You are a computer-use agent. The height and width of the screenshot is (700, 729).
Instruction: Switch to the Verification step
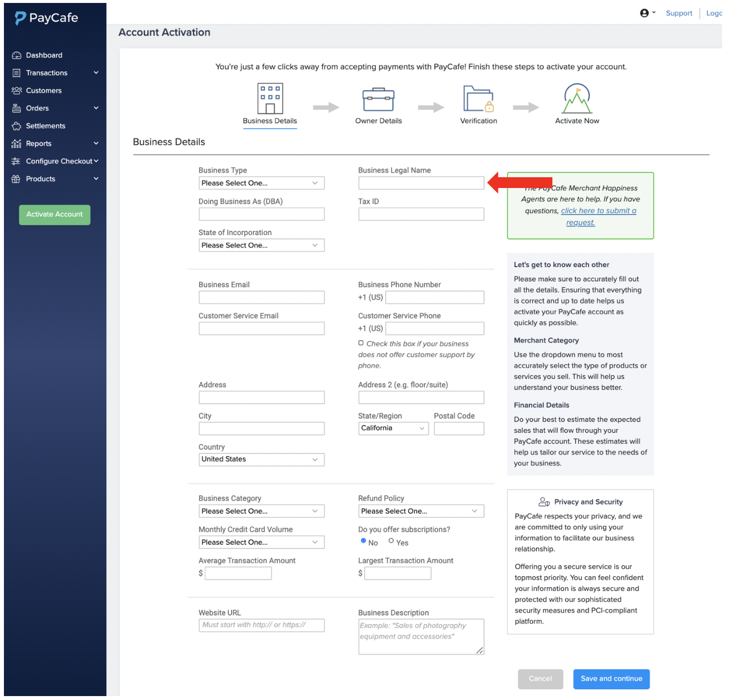(x=479, y=121)
